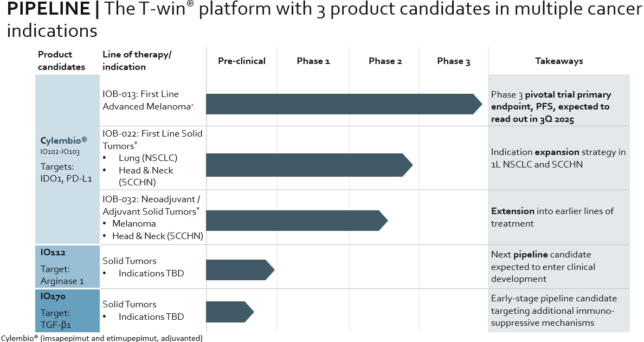Screen dimensions: 644x342
Task: Select the Phase 2 column header
Action: click(x=385, y=61)
